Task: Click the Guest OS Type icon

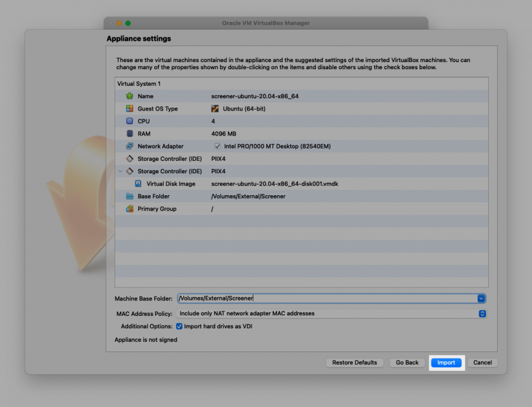Action: point(129,109)
